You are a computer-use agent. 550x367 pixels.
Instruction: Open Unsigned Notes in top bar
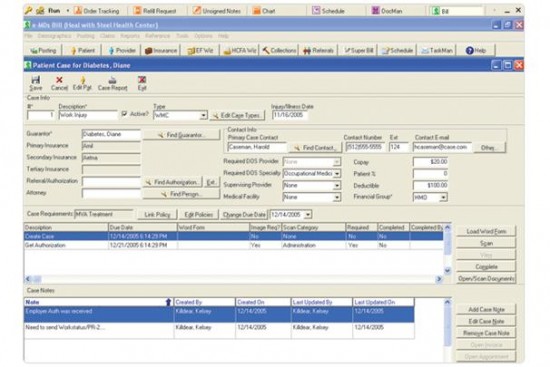217,11
